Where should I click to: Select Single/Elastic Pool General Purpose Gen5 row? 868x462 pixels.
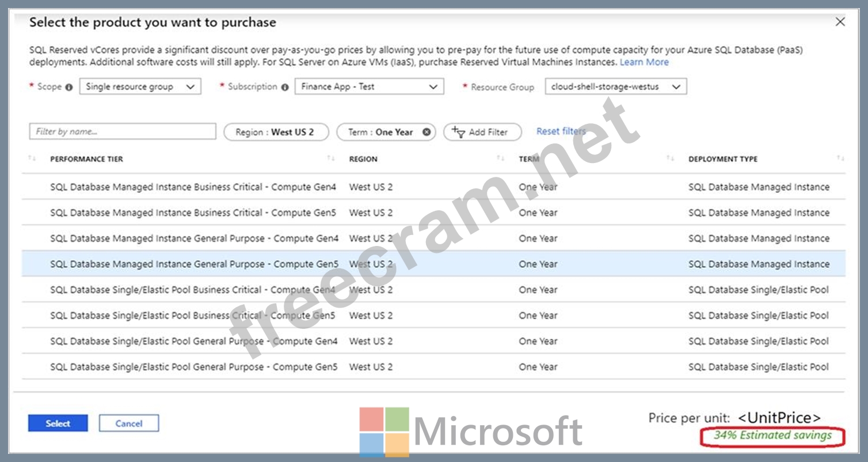point(193,367)
